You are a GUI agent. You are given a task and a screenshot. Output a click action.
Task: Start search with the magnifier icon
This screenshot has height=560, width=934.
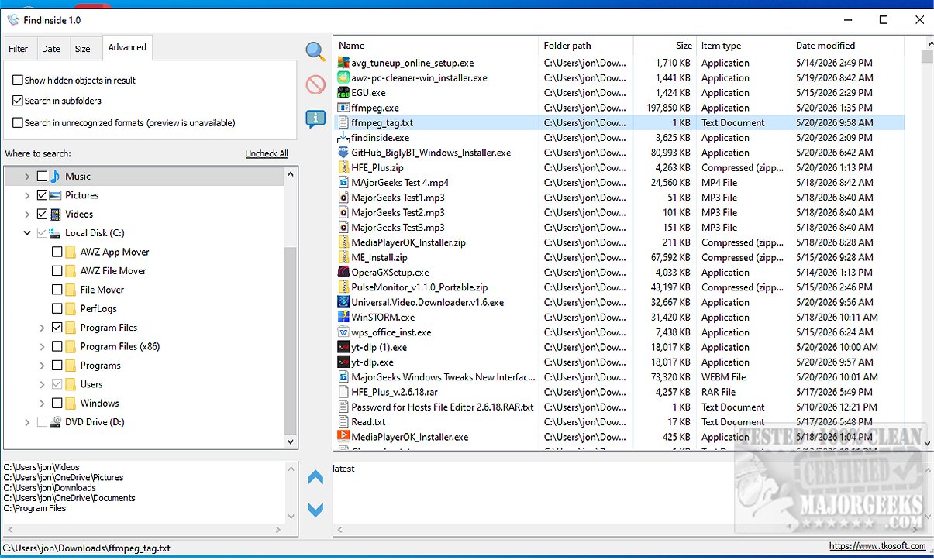[315, 52]
